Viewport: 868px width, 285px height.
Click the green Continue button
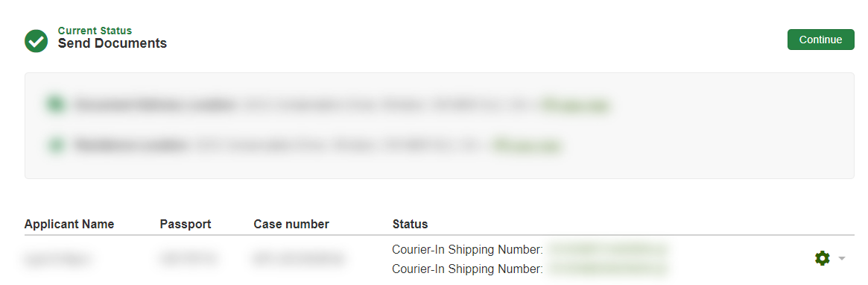point(820,40)
